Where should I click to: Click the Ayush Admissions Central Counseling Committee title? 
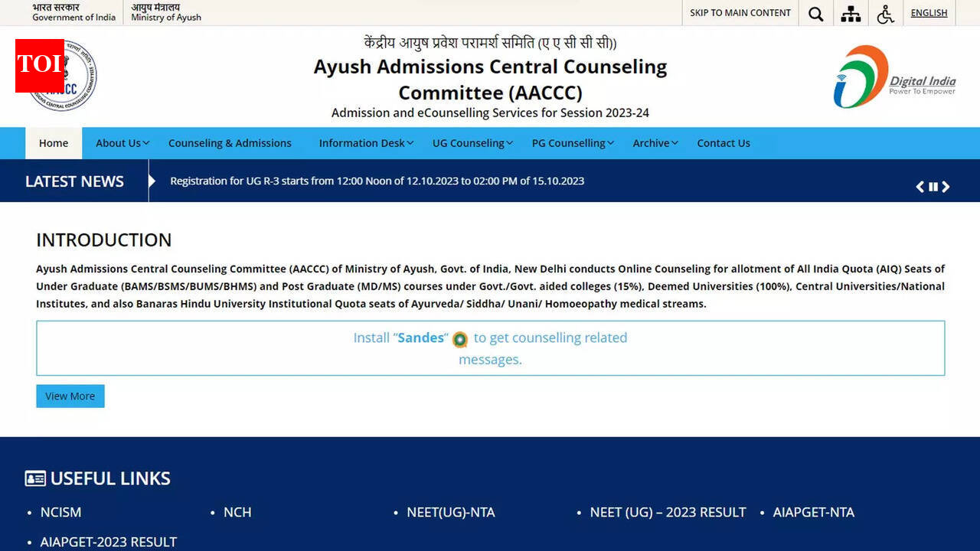click(490, 80)
